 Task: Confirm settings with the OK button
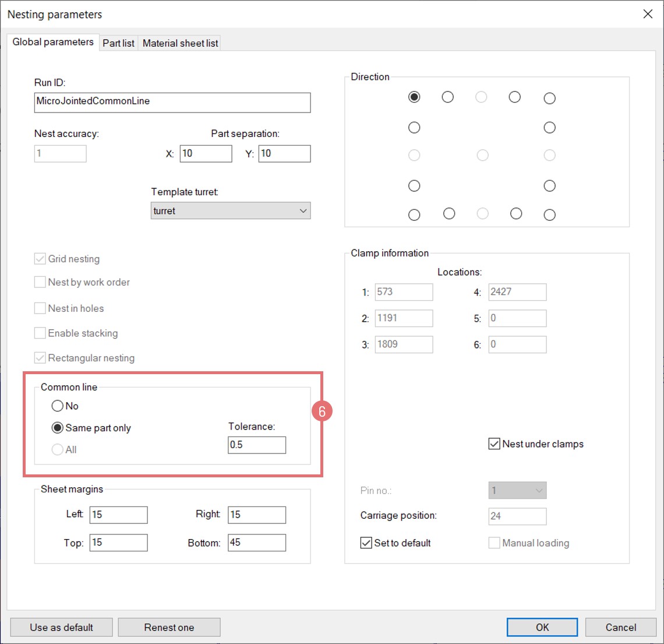coord(542,627)
